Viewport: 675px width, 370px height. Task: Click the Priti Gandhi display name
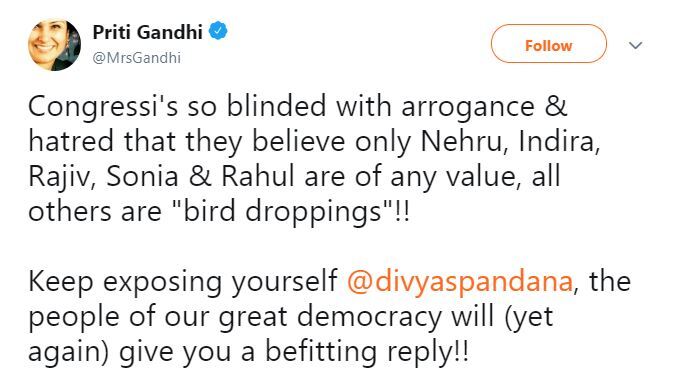[148, 32]
